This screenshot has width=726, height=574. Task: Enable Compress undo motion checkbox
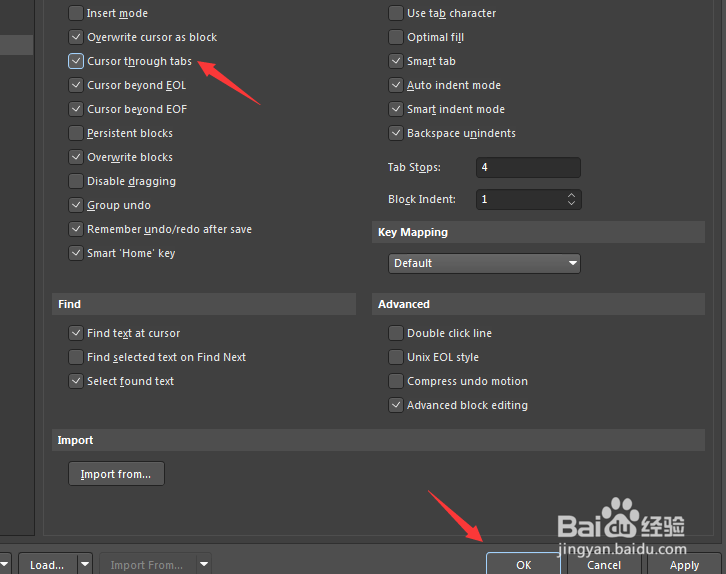coord(395,381)
